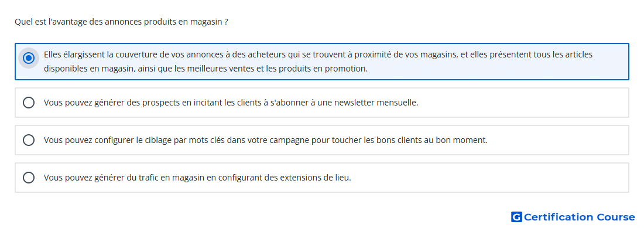
Task: Click line starting "disponibles en magasin, ainsi que"
Action: [205, 69]
